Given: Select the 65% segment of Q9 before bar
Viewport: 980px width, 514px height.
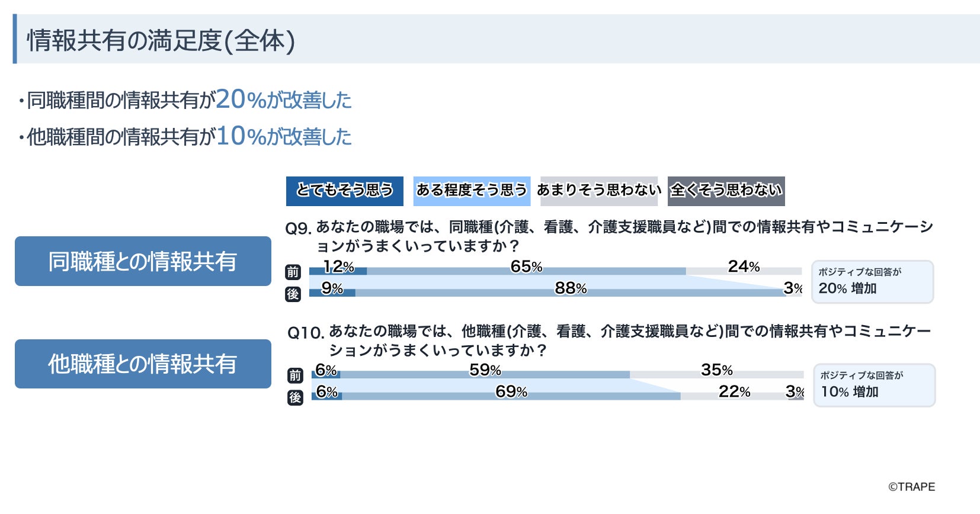Looking at the screenshot, I should pyautogui.click(x=526, y=271).
